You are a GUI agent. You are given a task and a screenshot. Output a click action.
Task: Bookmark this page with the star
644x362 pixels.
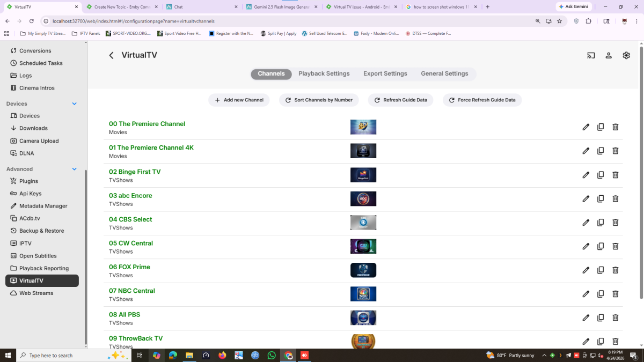point(559,21)
